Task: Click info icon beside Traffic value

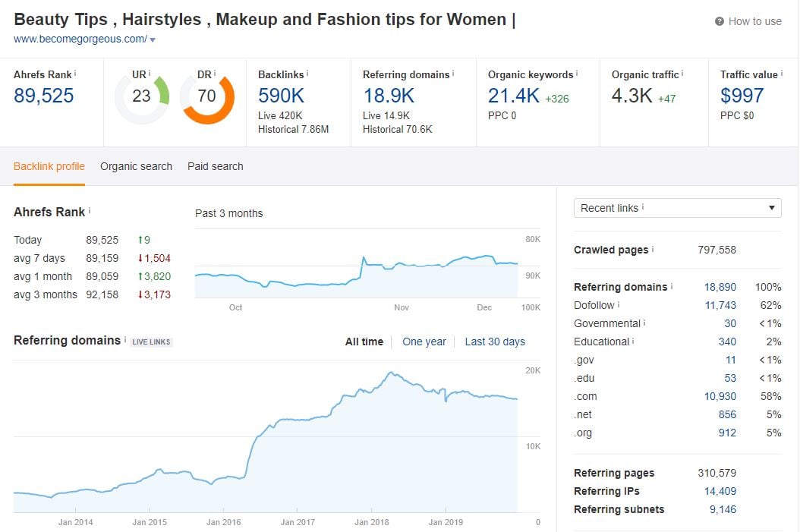Action: click(781, 74)
